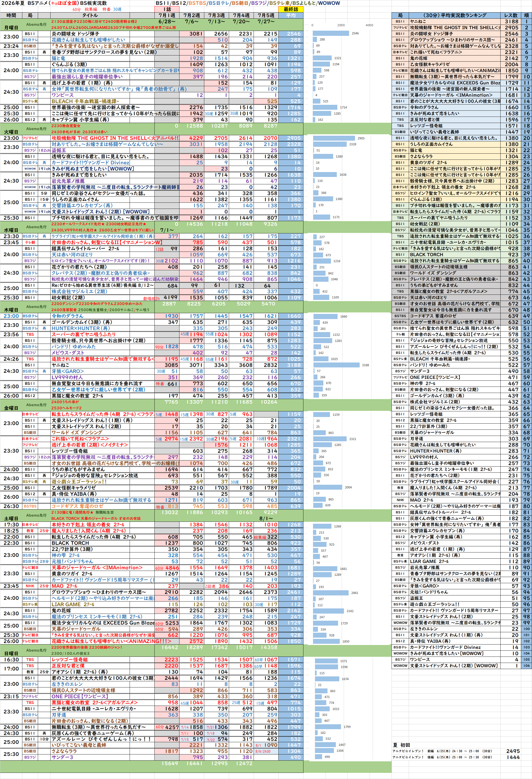
Task: Select これ描いて死ね in Friday 23:30 schedule
Action: point(80,439)
